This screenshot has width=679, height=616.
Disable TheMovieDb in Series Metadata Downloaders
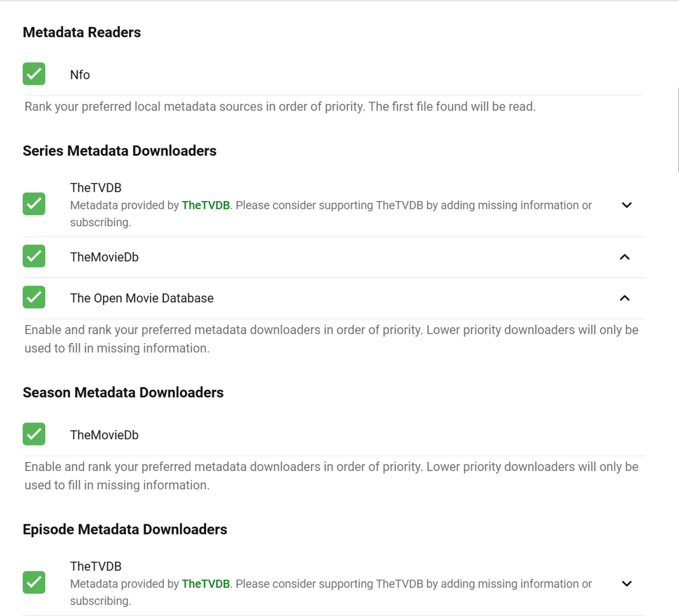(x=34, y=256)
